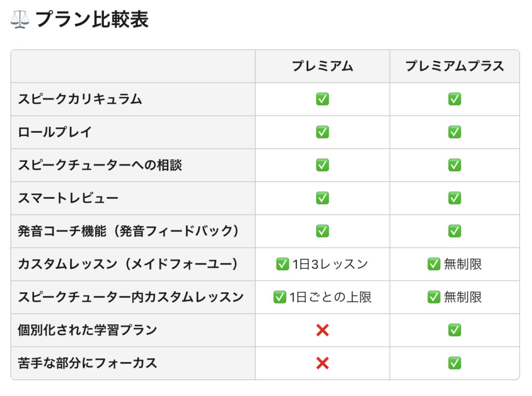
Task: Click the プレミアムプラス checkmark for 苦手な部分にフォーカス
Action: [455, 363]
